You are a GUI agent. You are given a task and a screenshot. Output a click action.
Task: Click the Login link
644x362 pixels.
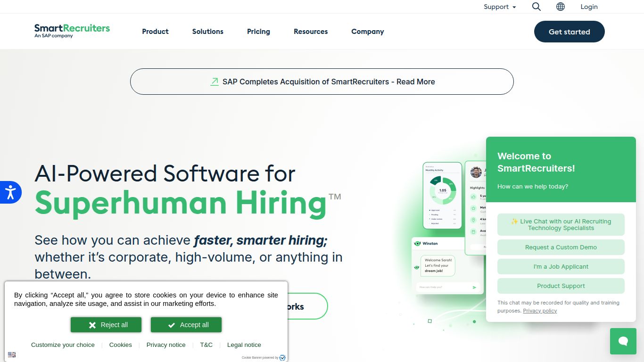click(588, 7)
